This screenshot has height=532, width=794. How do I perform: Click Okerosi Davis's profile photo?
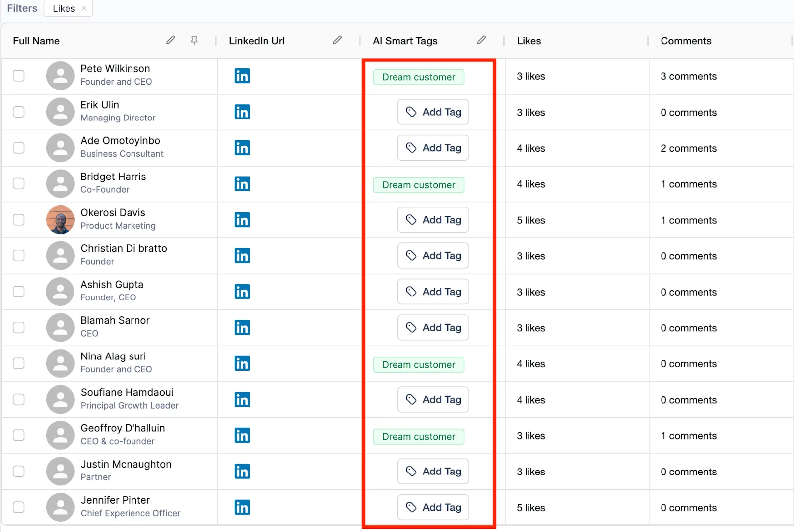point(61,220)
